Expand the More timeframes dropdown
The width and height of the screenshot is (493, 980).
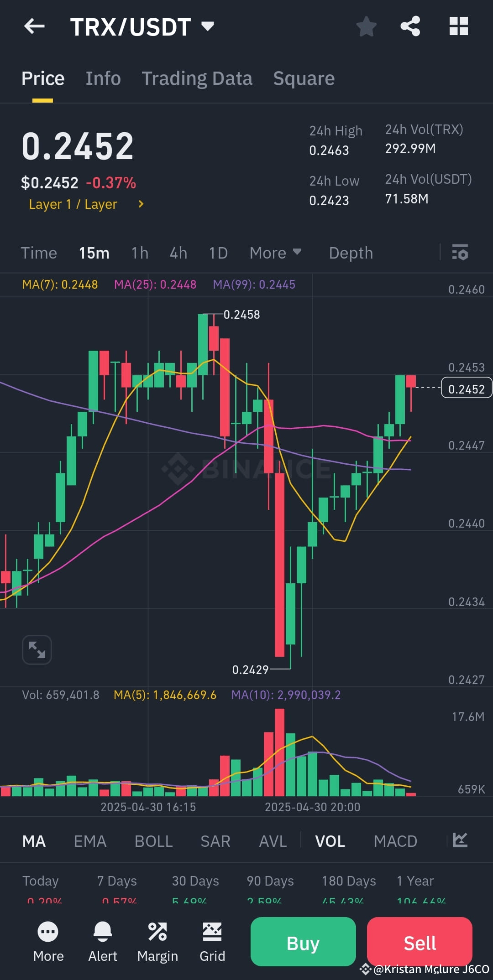click(x=275, y=253)
